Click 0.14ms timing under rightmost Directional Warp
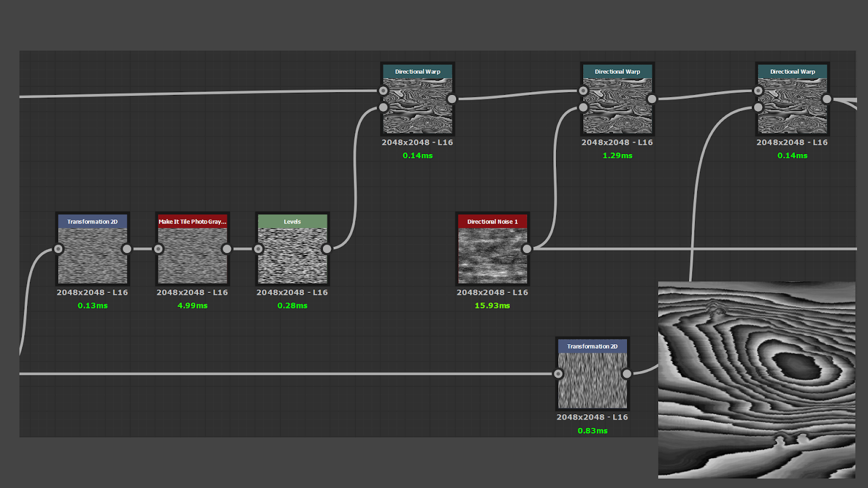Image resolution: width=868 pixels, height=488 pixels. tap(793, 156)
